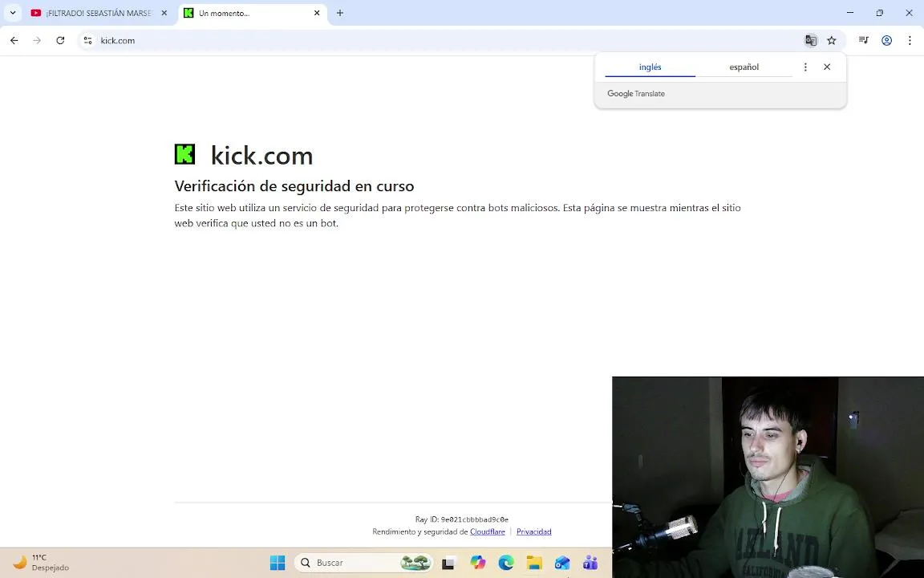Open translate popup options menu
Screen dimensions: 924x578
(x=805, y=67)
